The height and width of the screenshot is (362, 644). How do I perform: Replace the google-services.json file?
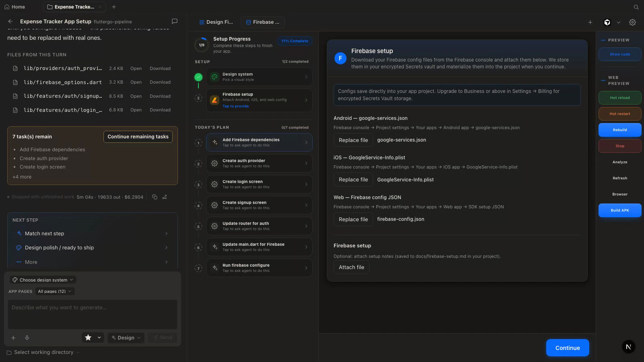(x=353, y=140)
